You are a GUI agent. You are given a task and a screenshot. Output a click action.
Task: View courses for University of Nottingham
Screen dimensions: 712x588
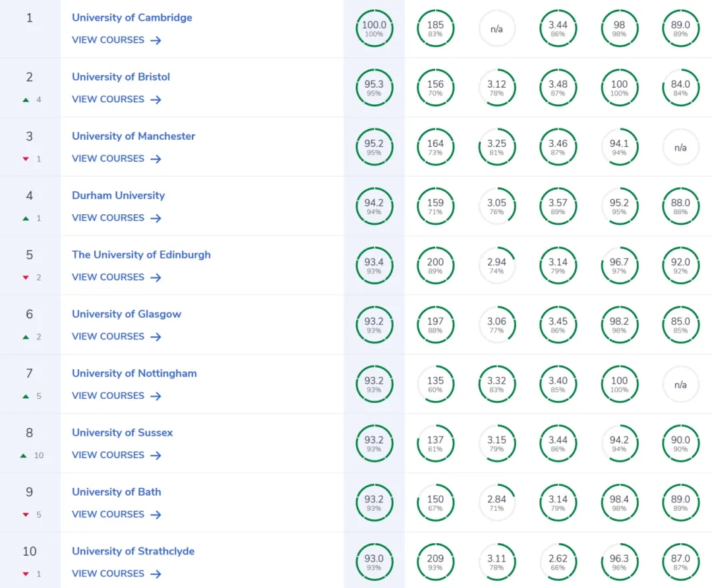click(x=116, y=396)
